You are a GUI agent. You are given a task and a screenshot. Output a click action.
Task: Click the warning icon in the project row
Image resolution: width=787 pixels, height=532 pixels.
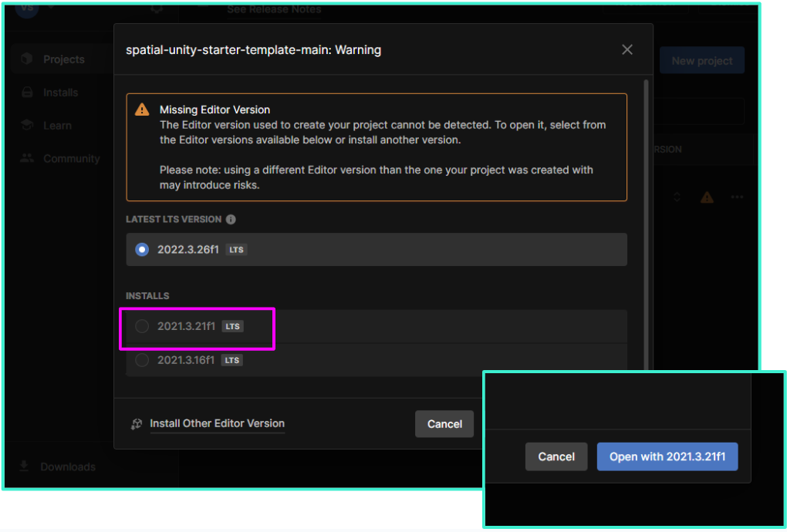[x=707, y=197]
